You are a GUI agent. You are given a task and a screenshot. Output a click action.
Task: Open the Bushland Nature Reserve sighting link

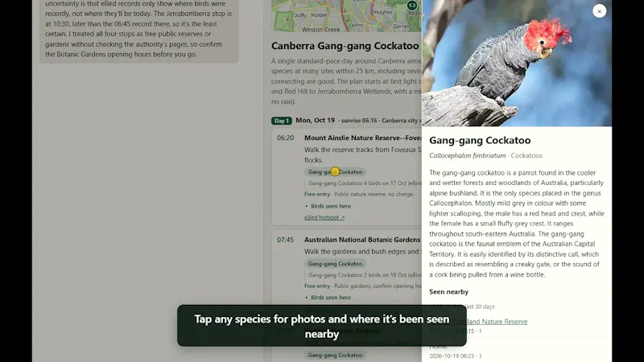pyautogui.click(x=490, y=321)
